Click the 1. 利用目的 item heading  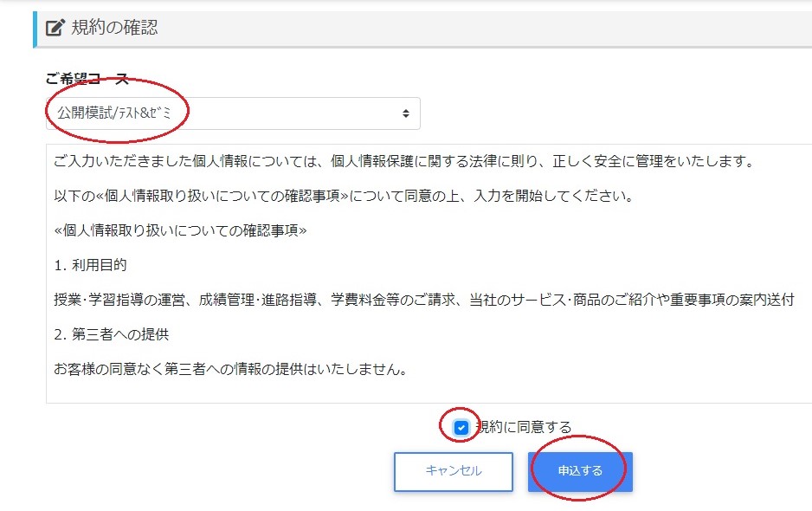(90, 265)
